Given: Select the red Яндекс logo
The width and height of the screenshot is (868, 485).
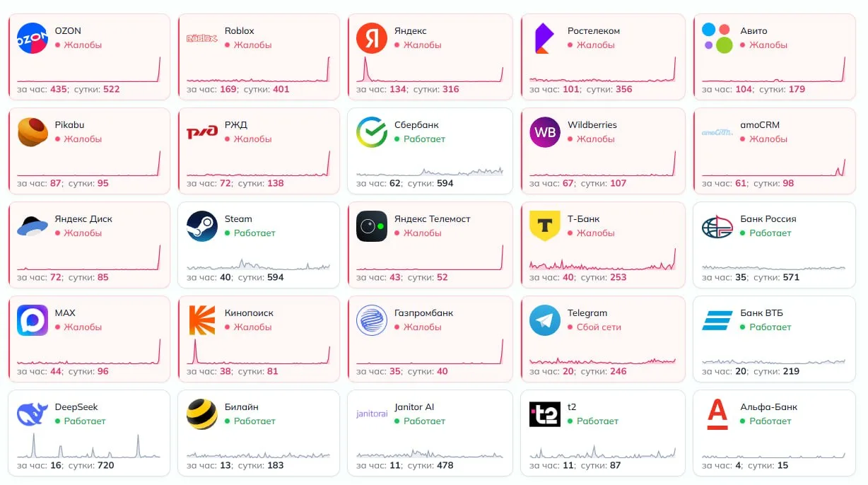Looking at the screenshot, I should coord(372,38).
